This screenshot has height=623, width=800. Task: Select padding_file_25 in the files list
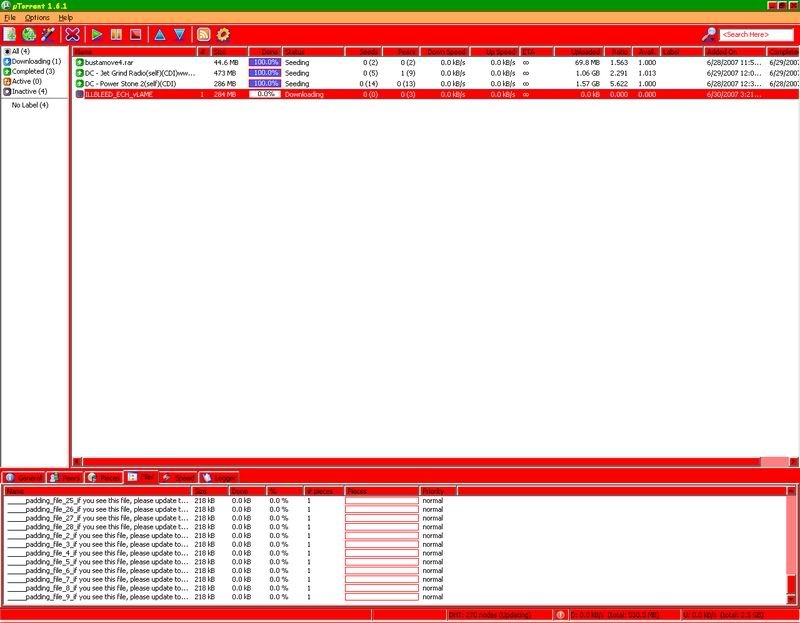click(x=98, y=501)
